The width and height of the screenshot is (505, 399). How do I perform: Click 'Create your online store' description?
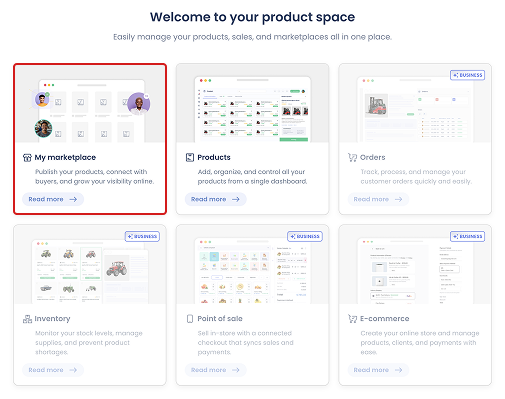420,343
